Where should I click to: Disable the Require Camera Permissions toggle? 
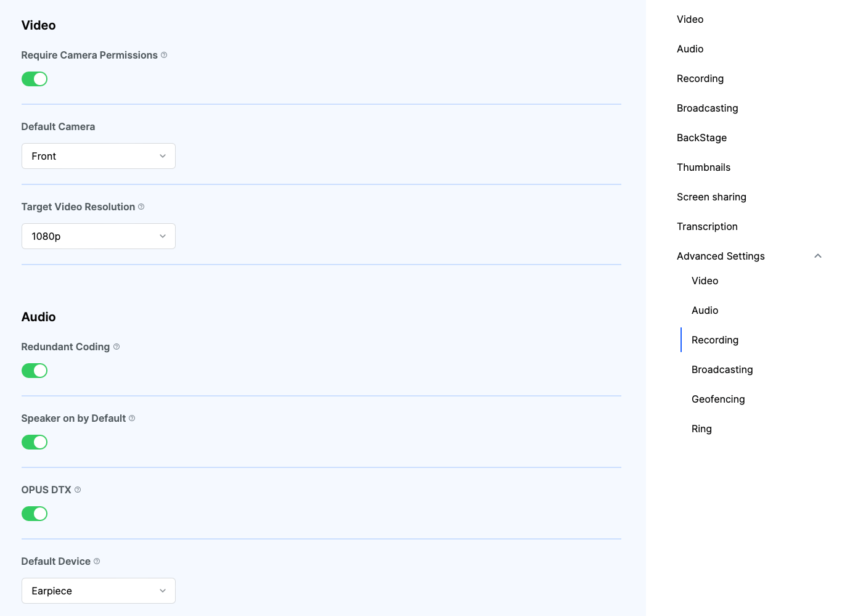tap(35, 79)
